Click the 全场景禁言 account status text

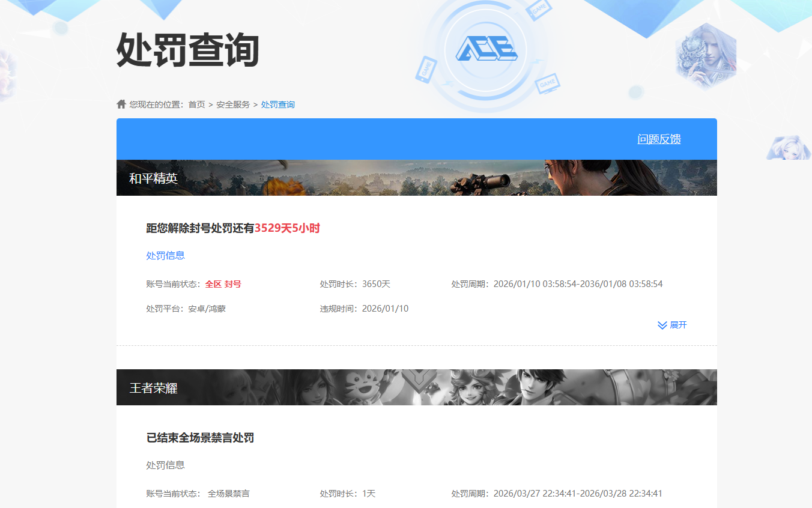coord(228,494)
